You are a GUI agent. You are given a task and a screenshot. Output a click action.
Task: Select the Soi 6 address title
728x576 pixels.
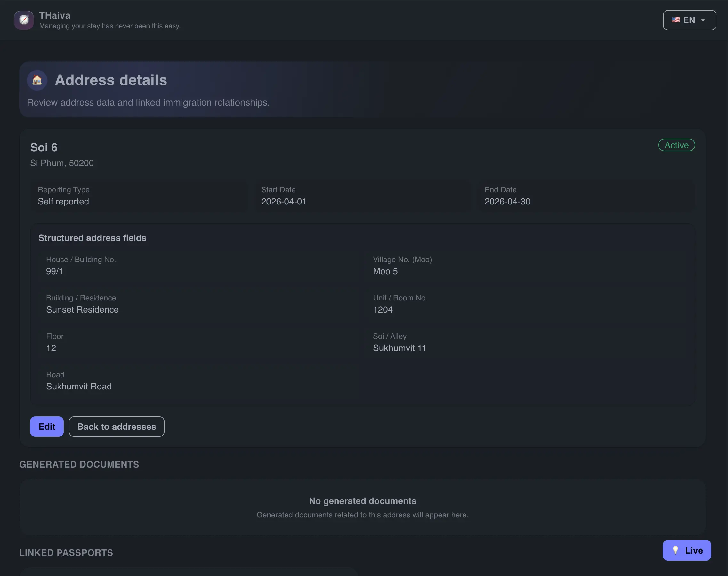[x=44, y=147]
